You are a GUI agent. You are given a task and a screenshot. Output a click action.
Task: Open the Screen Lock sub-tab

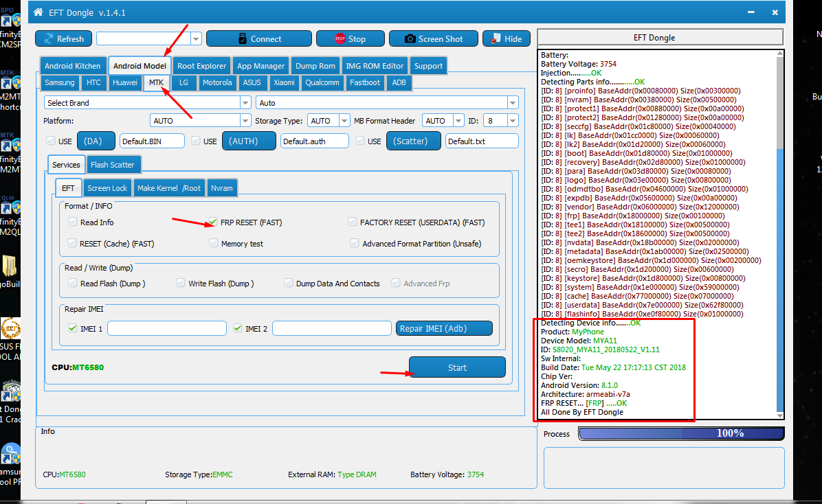pyautogui.click(x=107, y=188)
